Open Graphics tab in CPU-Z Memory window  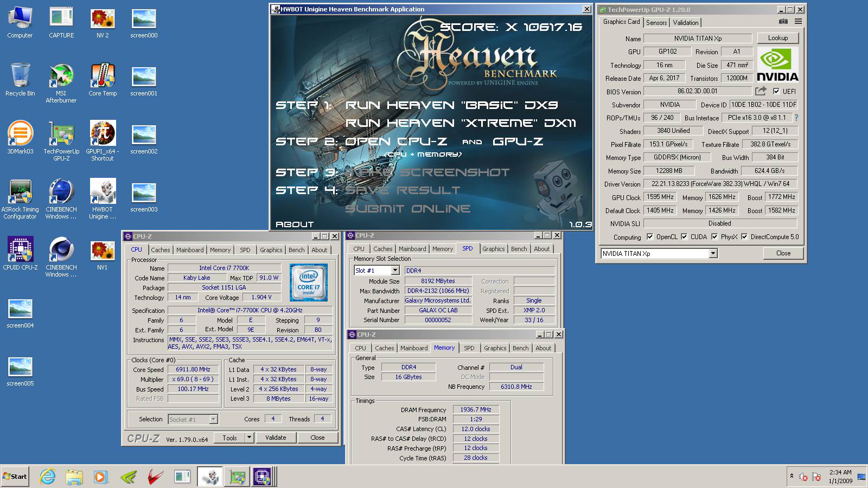click(495, 348)
